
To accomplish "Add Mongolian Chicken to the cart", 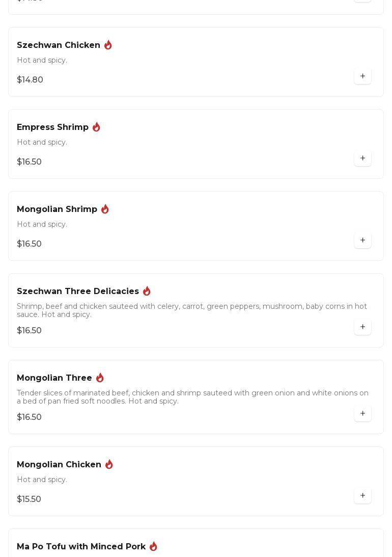I will tap(362, 496).
